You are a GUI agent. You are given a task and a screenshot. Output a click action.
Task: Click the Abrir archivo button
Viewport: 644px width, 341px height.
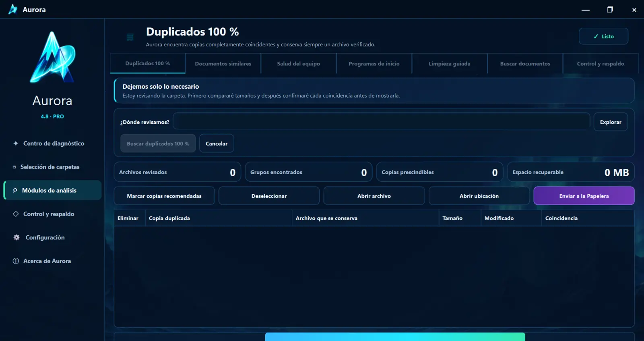click(x=374, y=196)
